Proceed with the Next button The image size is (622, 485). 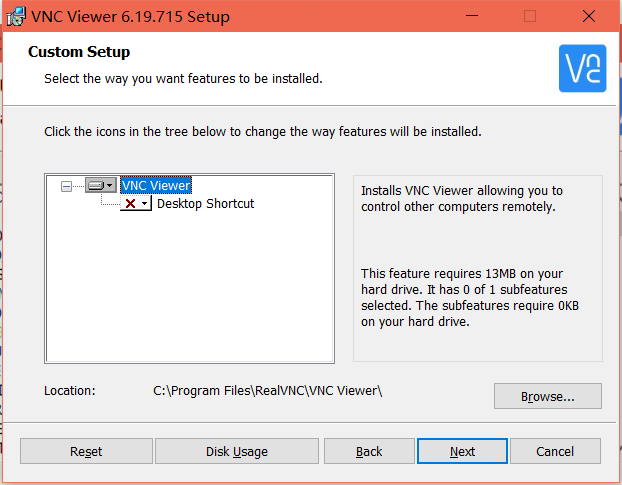pyautogui.click(x=462, y=451)
